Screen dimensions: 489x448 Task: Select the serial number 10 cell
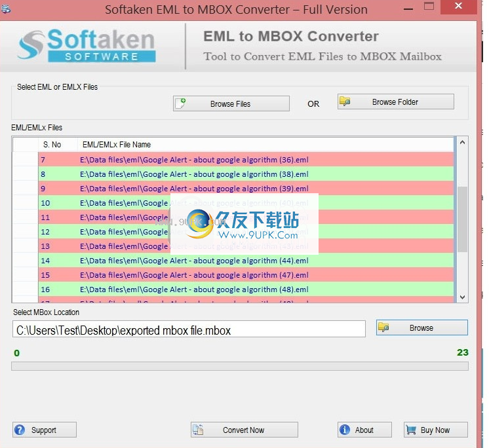(x=58, y=203)
